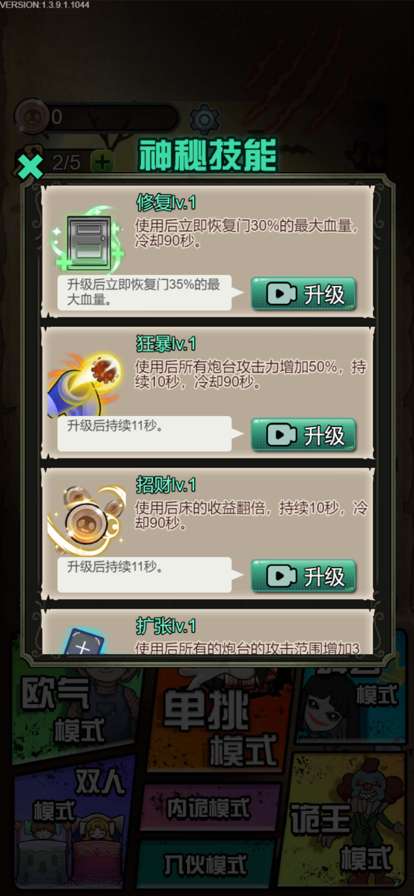Upgrade the 狂暴 skill via video button

(304, 435)
